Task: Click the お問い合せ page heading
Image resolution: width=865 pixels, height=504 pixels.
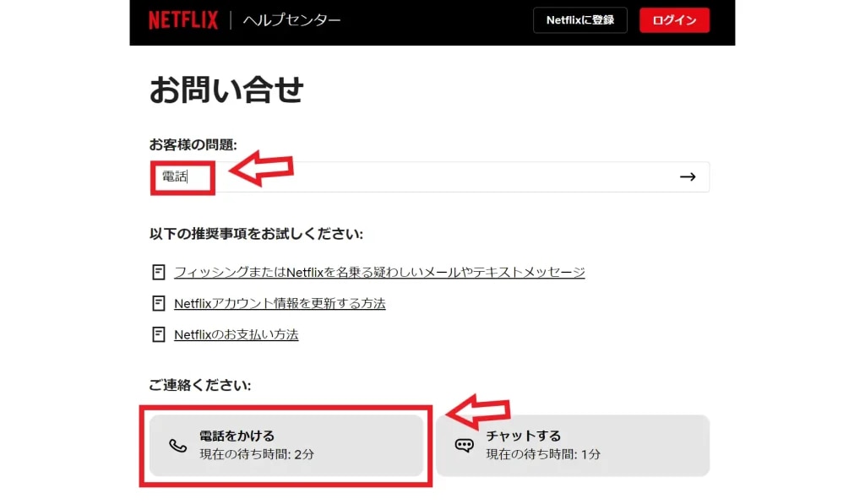Action: coord(226,89)
